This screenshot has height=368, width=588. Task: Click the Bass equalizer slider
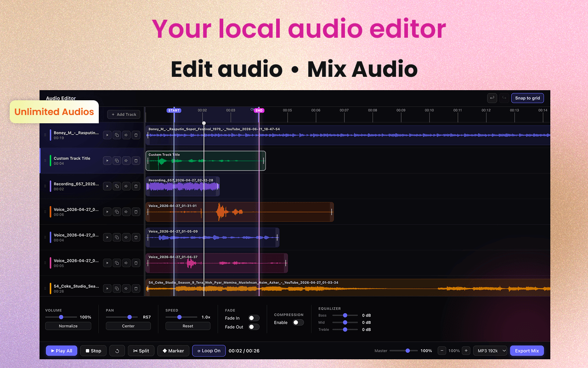click(345, 315)
